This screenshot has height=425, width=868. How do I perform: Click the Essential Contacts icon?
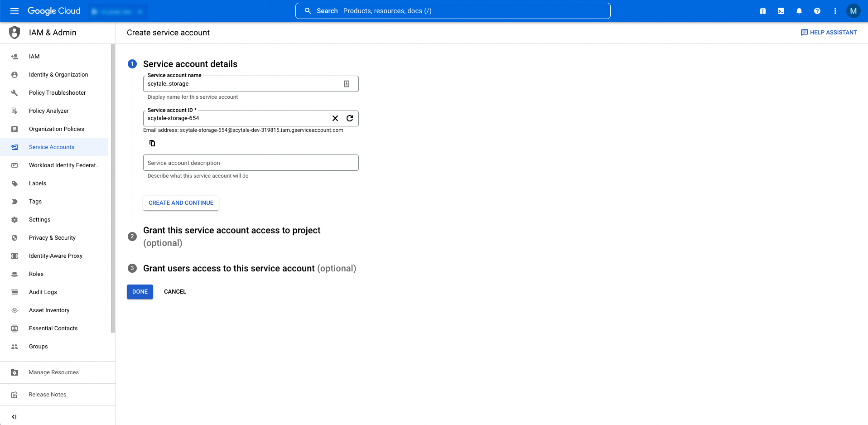coord(14,328)
